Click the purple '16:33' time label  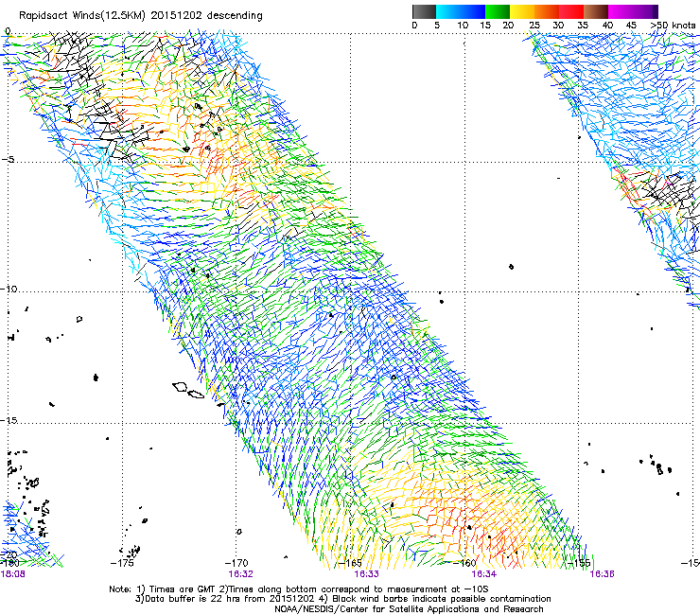click(x=366, y=574)
